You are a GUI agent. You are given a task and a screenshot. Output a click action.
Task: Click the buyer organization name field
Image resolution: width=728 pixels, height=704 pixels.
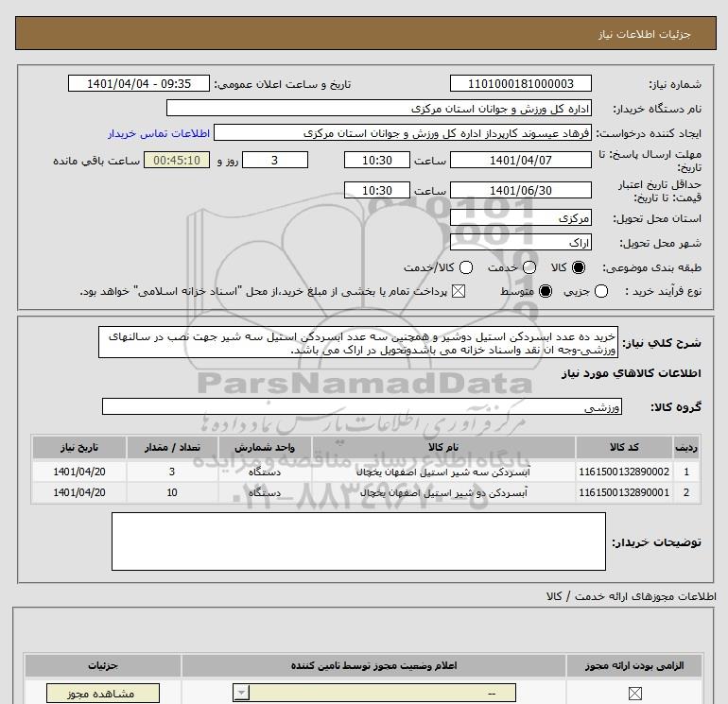tap(379, 109)
